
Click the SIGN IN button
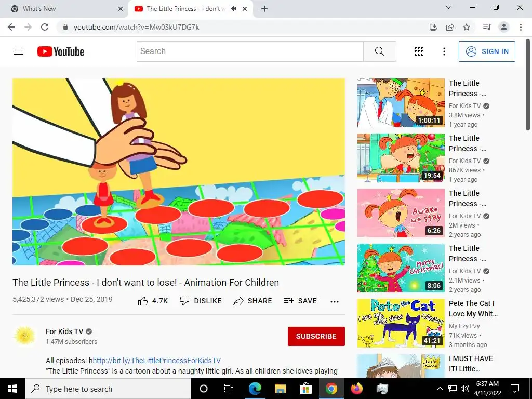tap(487, 51)
